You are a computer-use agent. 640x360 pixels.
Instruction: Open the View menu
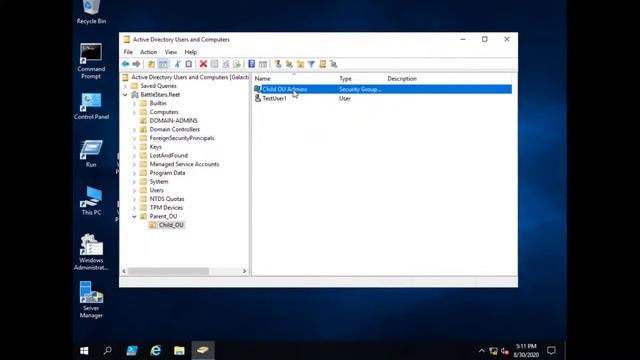171,52
